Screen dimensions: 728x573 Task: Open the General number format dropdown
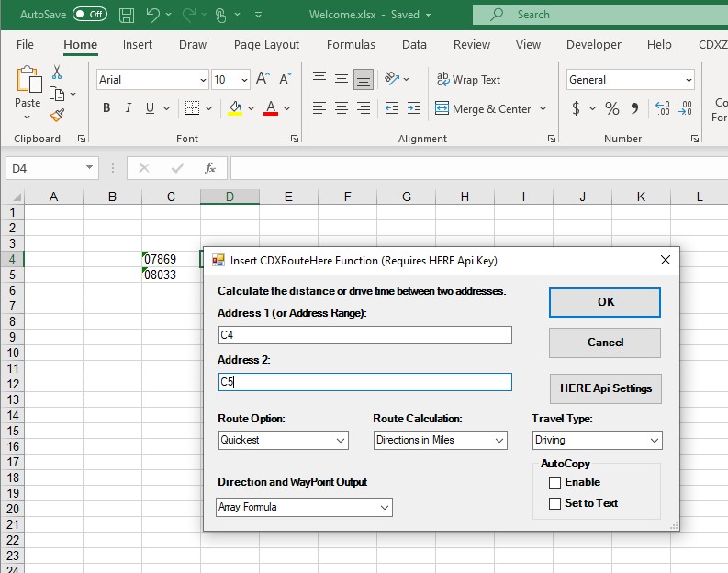(x=689, y=80)
